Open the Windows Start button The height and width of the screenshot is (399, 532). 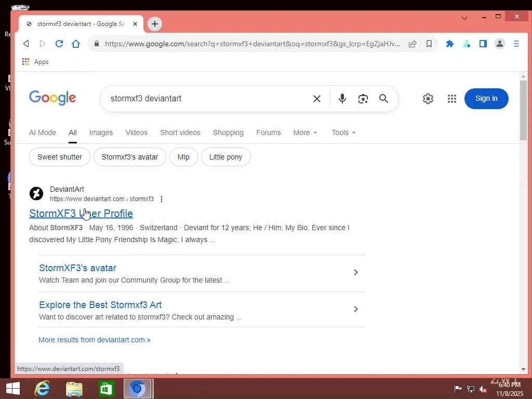coord(13,389)
